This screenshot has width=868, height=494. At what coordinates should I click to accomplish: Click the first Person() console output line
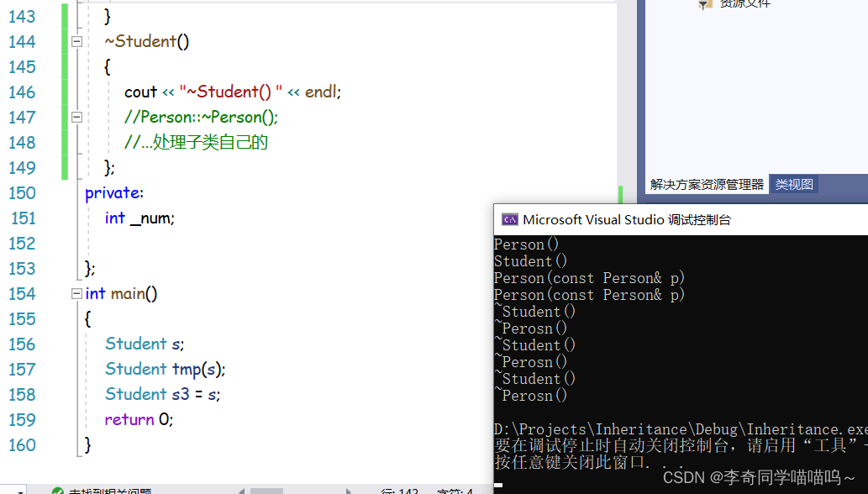coord(527,244)
